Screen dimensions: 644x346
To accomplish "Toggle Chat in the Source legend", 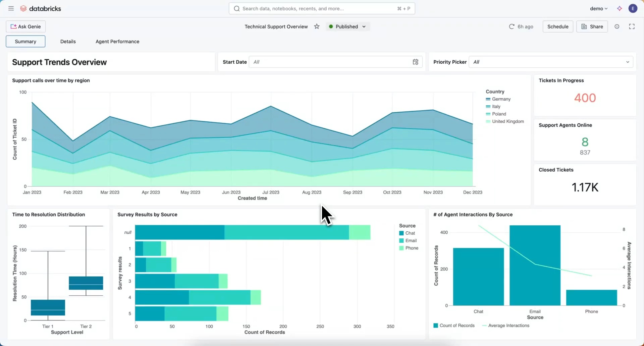I will tap(407, 233).
